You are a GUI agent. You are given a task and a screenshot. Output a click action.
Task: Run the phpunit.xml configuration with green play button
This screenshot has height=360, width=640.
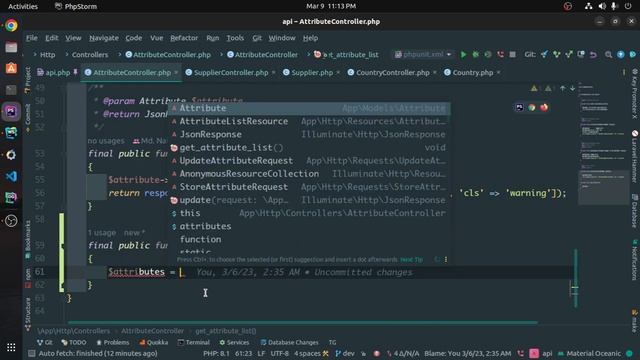click(x=463, y=55)
